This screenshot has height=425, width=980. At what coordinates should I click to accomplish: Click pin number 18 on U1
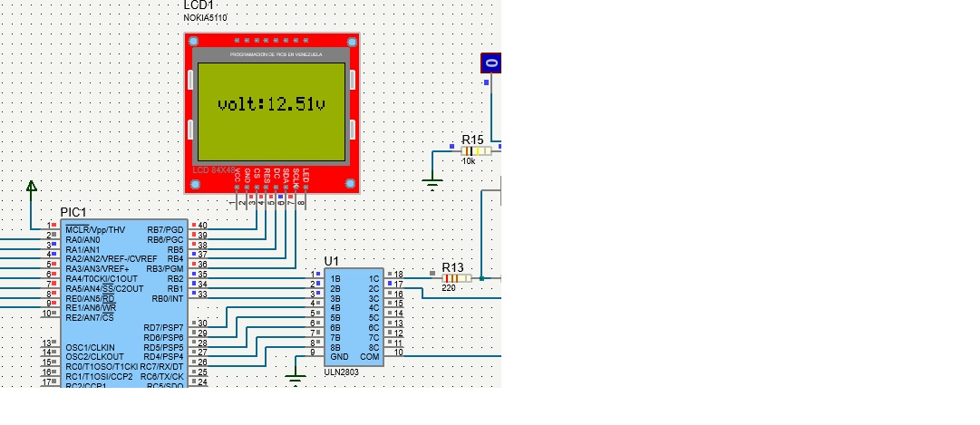pyautogui.click(x=398, y=274)
